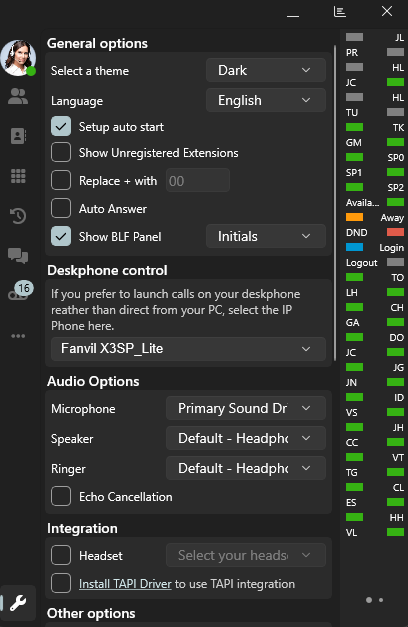Click the TG extension BLF key
The image size is (408, 627).
click(x=375, y=472)
